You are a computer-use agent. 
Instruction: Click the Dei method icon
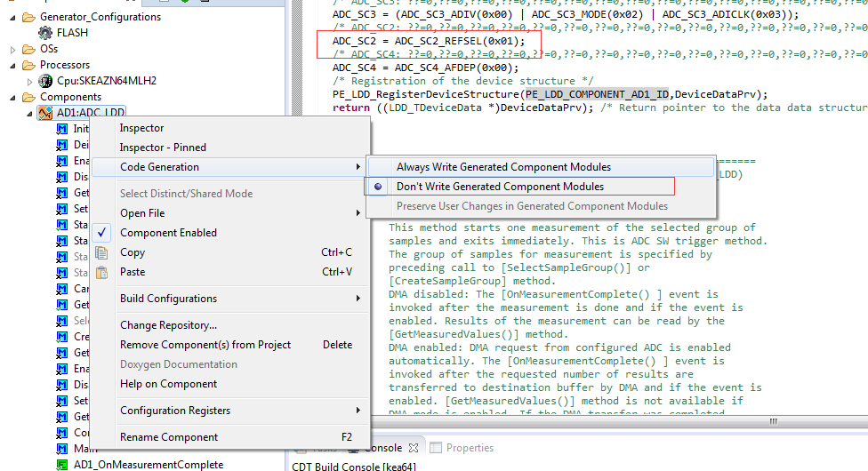click(x=62, y=145)
